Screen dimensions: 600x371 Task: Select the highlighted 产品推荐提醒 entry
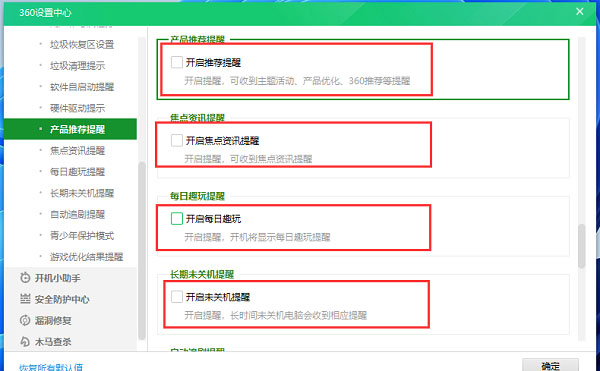click(x=70, y=129)
